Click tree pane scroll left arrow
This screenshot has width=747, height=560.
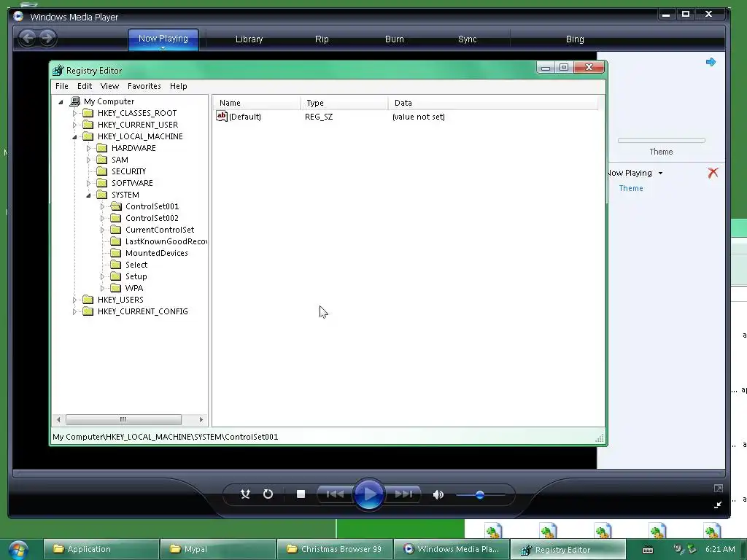58,419
